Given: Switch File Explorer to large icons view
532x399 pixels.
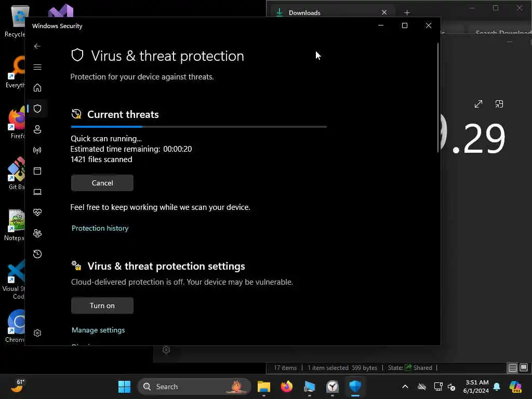Looking at the screenshot, I should pyautogui.click(x=524, y=367).
